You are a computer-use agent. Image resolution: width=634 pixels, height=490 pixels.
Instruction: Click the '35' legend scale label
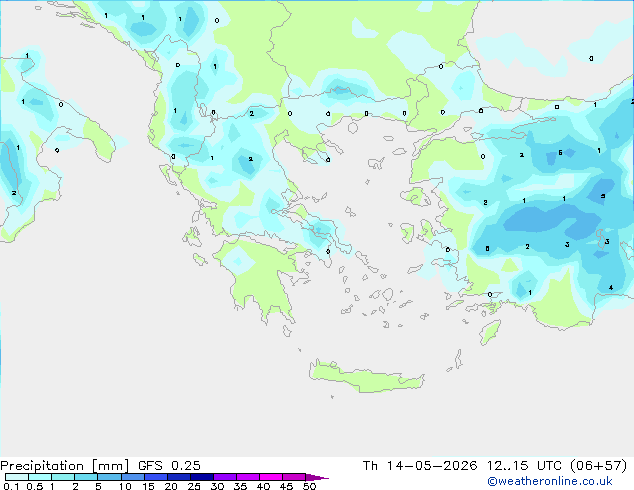[240, 486]
